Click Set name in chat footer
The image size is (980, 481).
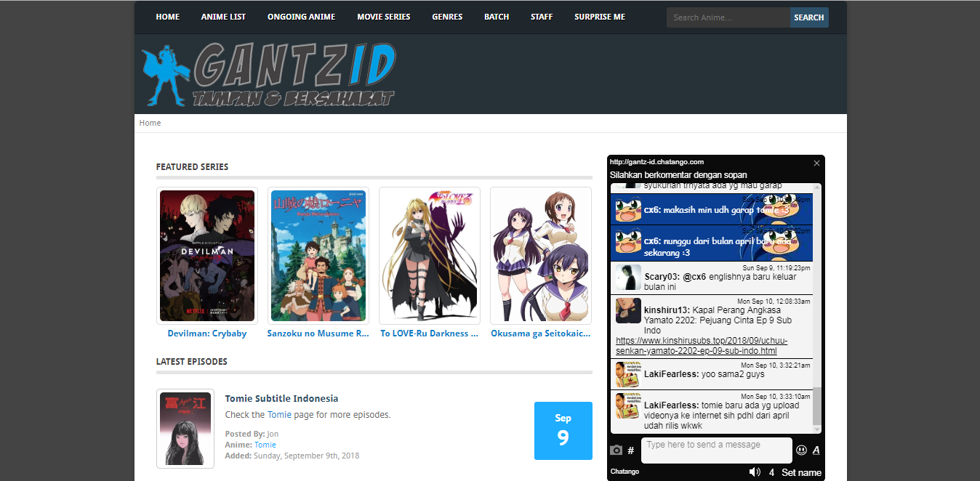click(801, 472)
